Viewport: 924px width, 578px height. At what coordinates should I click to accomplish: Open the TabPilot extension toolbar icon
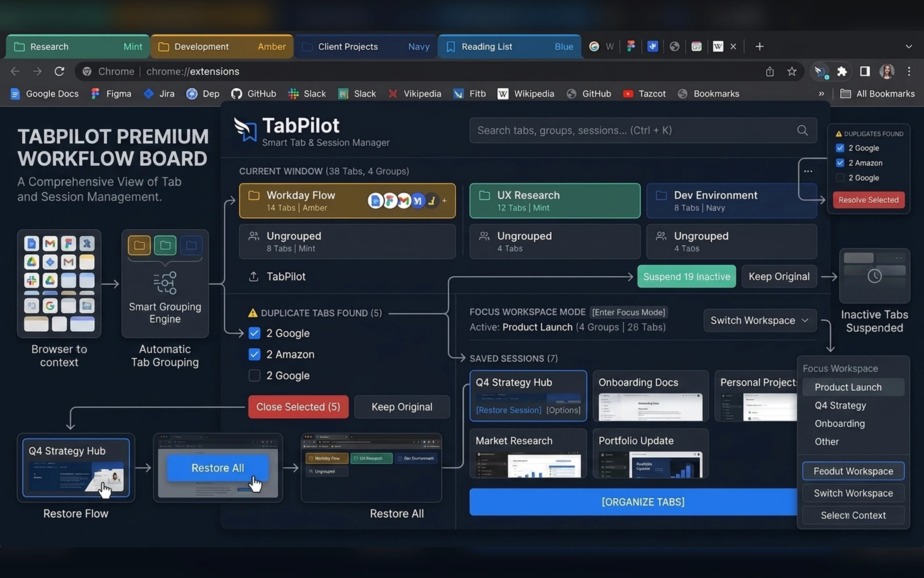click(820, 72)
